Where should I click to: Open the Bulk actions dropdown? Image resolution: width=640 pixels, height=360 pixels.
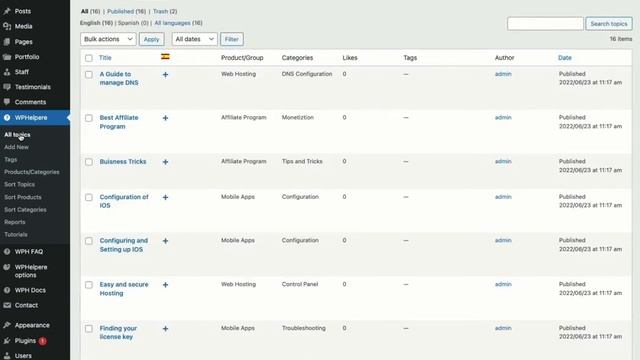(x=108, y=39)
